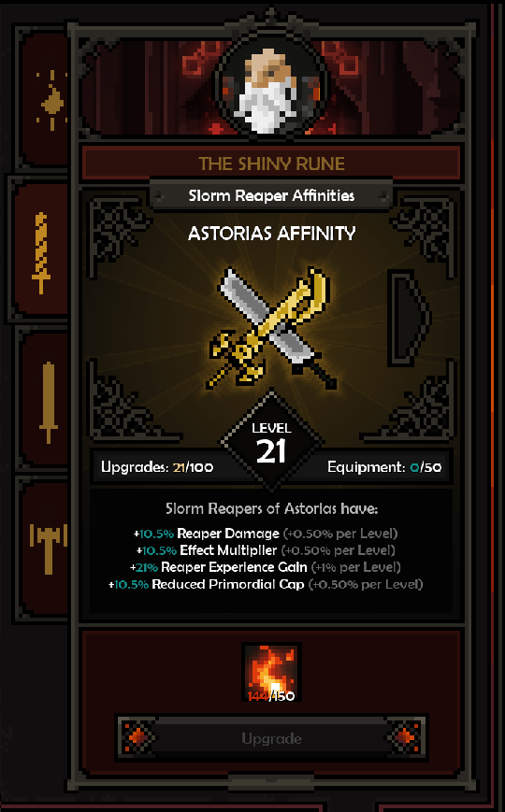Click the Effect Multiplier bonus line
The image size is (505, 812).
coord(266,550)
